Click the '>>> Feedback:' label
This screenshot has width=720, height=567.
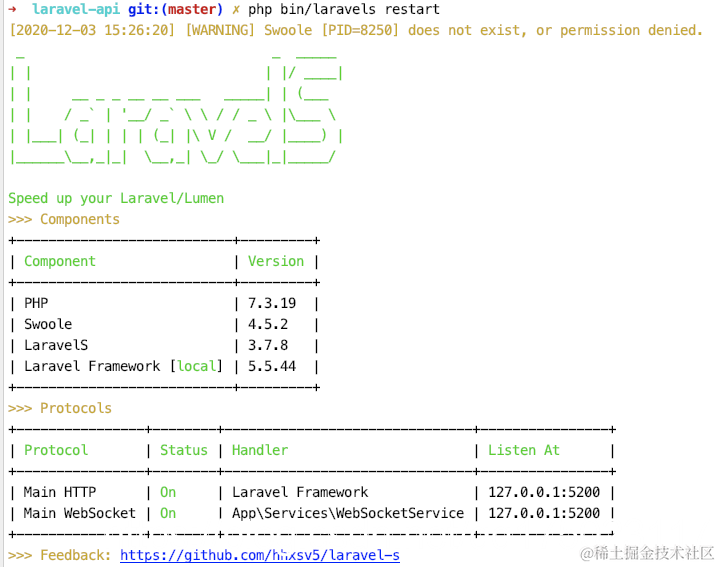pos(60,555)
